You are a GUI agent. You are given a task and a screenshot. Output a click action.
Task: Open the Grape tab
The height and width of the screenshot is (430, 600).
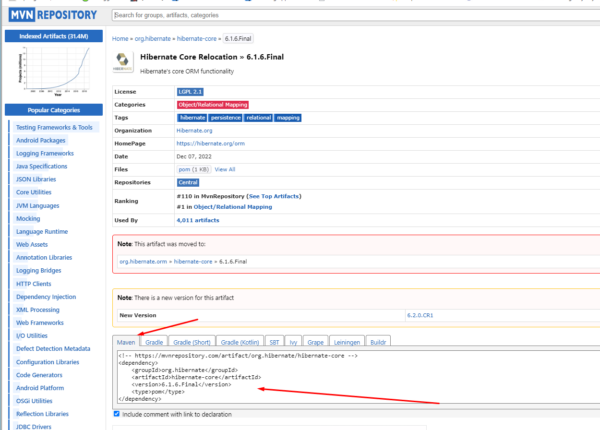point(315,342)
